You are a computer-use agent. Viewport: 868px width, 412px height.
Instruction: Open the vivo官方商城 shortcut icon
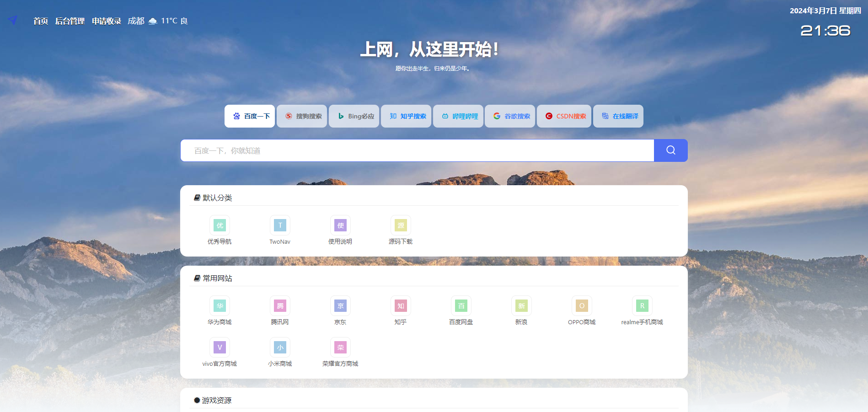pyautogui.click(x=220, y=348)
